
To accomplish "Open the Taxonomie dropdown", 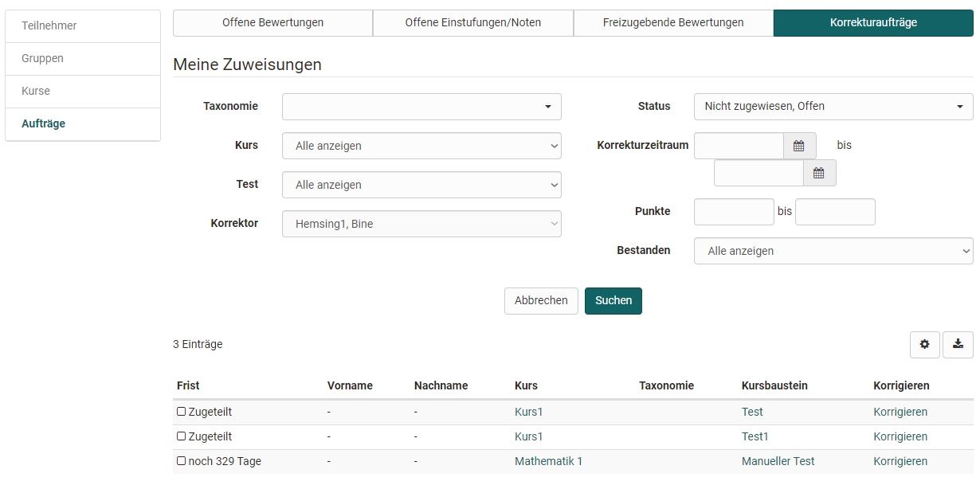I will point(421,106).
